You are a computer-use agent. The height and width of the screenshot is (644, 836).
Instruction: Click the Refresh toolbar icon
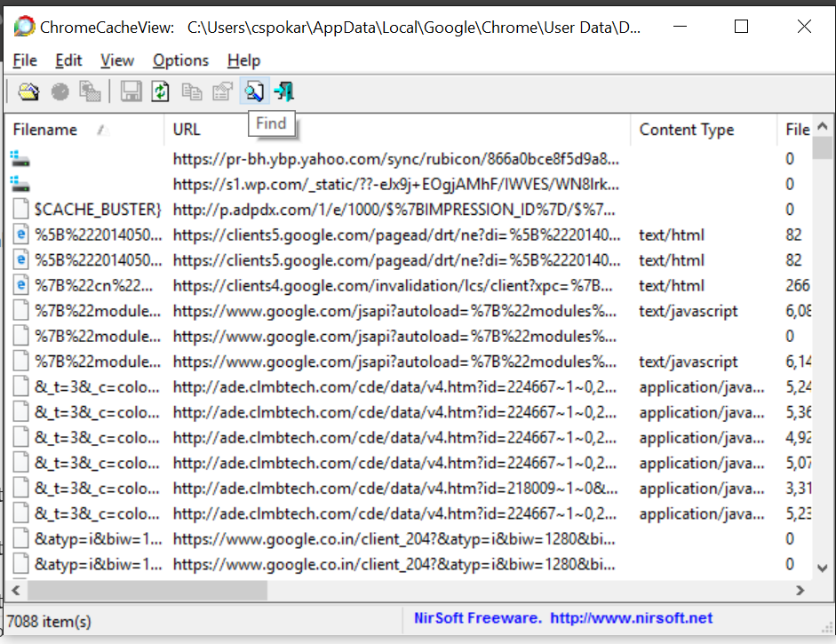(x=161, y=91)
